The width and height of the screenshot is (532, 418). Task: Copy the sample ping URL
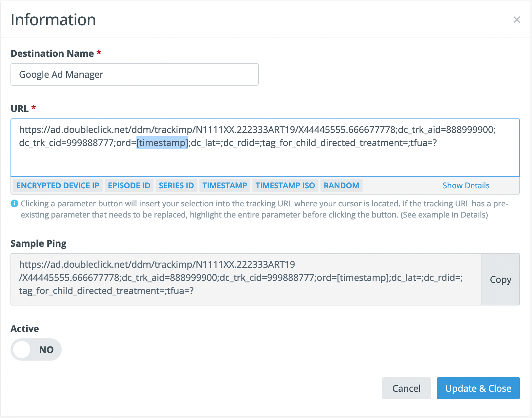[501, 279]
